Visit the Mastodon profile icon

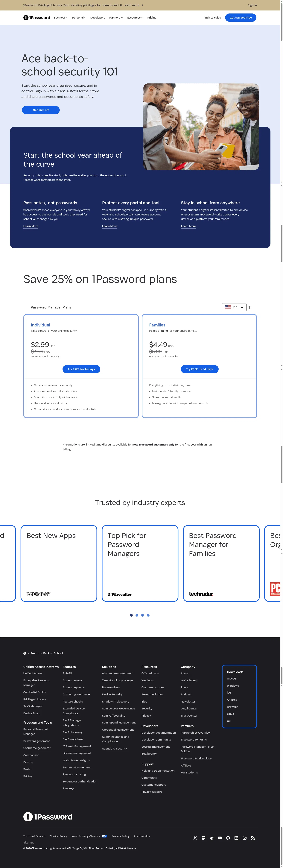203,838
